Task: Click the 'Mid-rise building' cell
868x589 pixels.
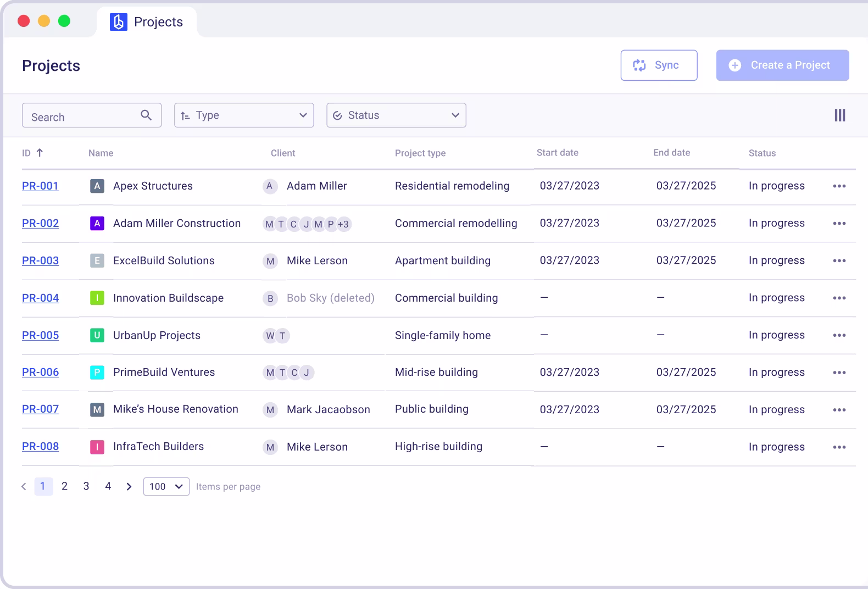Action: tap(436, 372)
